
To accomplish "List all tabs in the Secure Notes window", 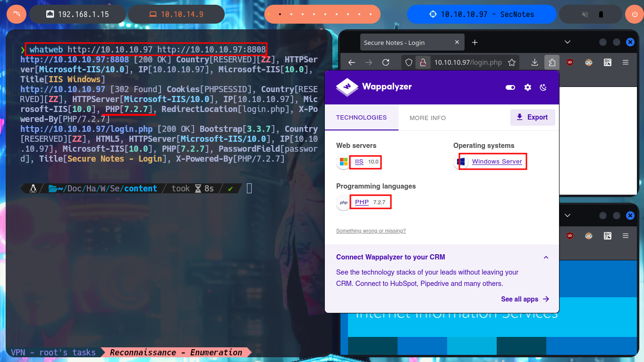I will pos(568,42).
